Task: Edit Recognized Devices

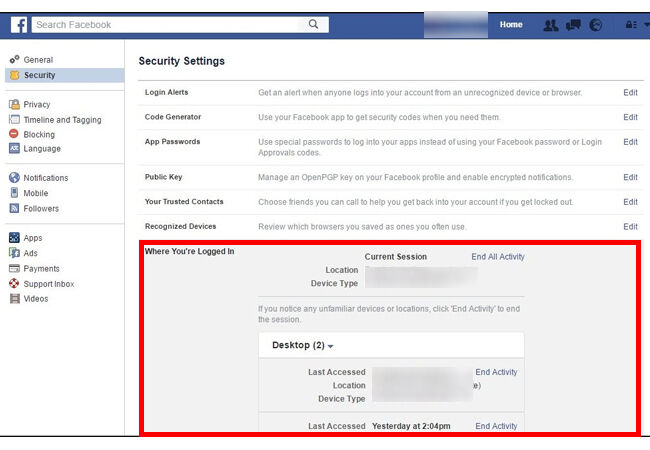Action: pos(630,226)
